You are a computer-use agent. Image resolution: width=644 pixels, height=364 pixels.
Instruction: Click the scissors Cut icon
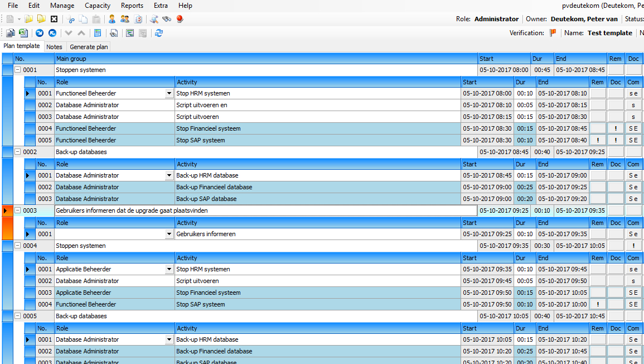coord(71,19)
